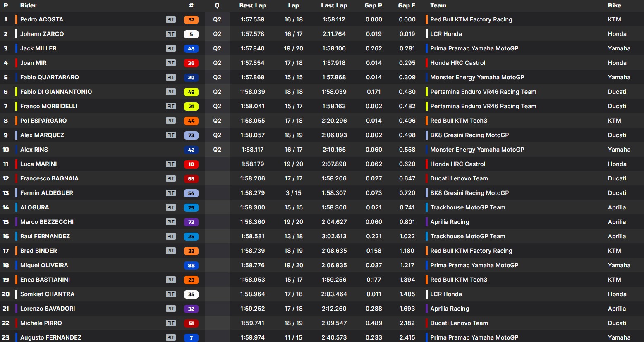Click Alex Marquez's light blue 73 badge
The width and height of the screenshot is (644, 342).
click(191, 135)
